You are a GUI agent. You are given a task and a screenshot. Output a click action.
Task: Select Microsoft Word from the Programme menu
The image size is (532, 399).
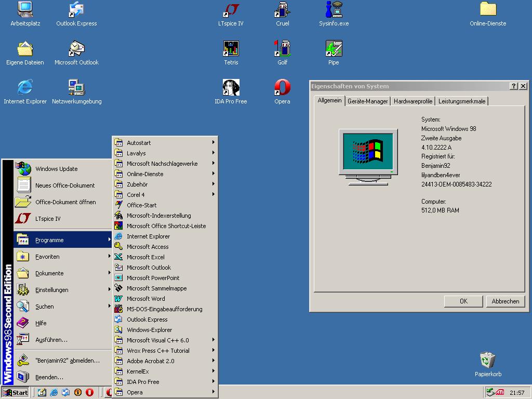point(146,299)
